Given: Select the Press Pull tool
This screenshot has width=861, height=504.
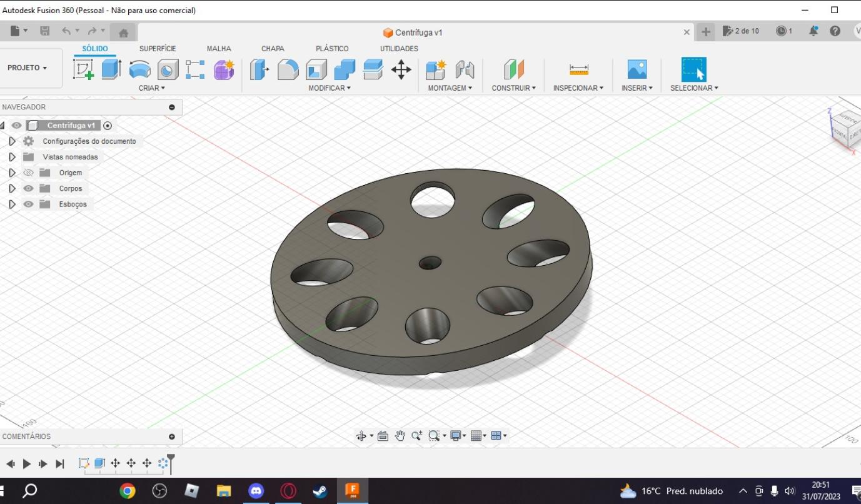Looking at the screenshot, I should point(259,69).
